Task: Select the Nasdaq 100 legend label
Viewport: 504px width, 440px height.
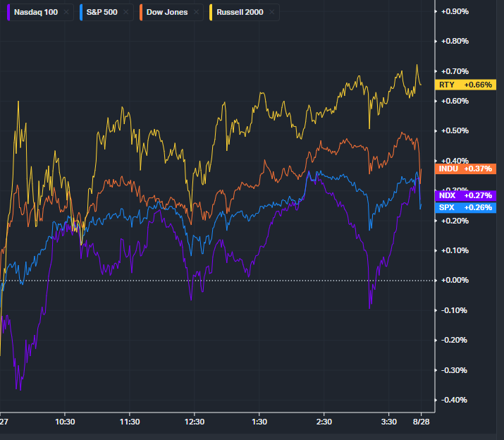Action: pos(37,13)
